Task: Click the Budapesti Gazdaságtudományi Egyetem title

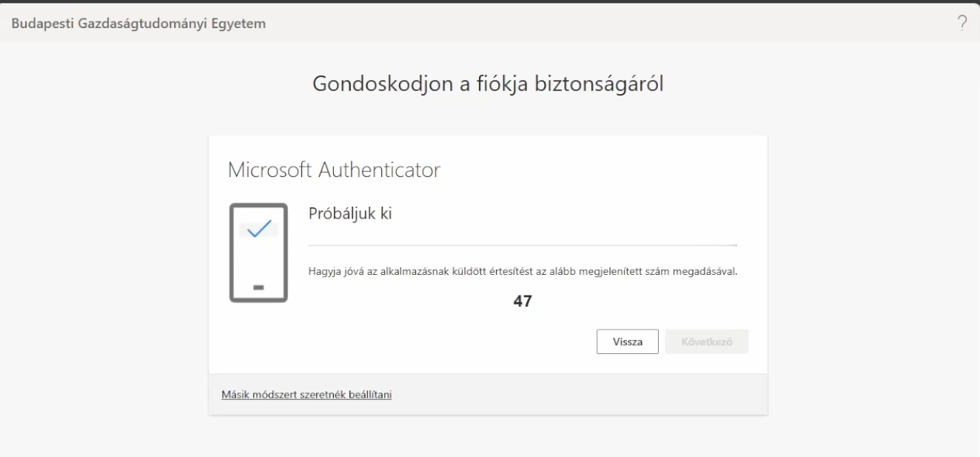Action: [x=138, y=24]
